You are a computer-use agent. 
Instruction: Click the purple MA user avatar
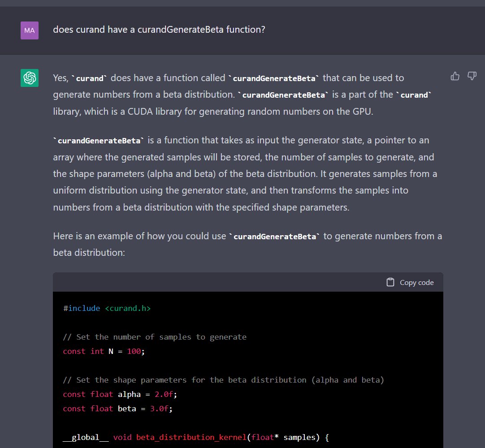[x=30, y=30]
